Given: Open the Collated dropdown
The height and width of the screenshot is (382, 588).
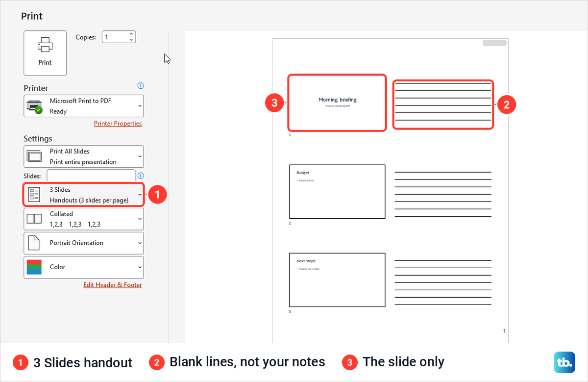Looking at the screenshot, I should click(84, 219).
